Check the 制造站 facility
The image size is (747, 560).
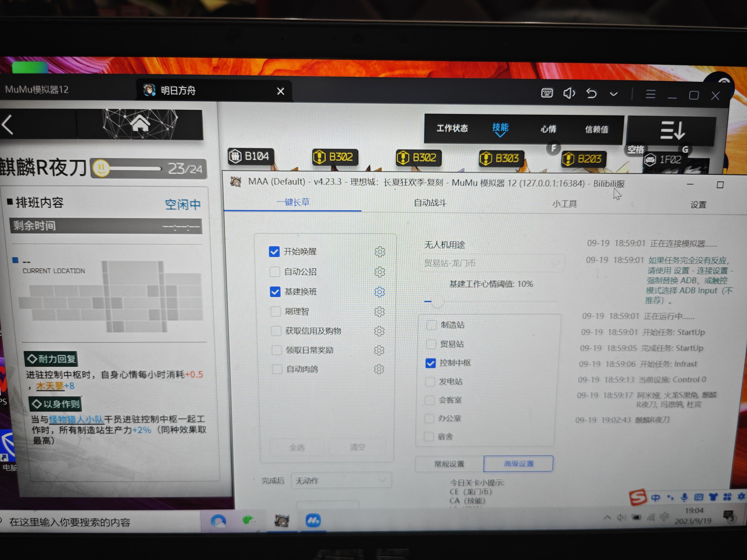click(x=431, y=325)
